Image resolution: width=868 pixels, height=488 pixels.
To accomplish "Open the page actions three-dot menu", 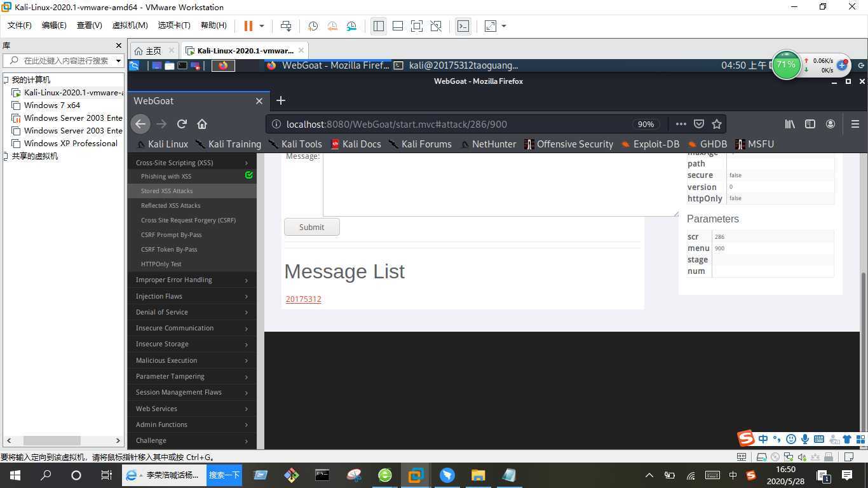I will tap(681, 124).
